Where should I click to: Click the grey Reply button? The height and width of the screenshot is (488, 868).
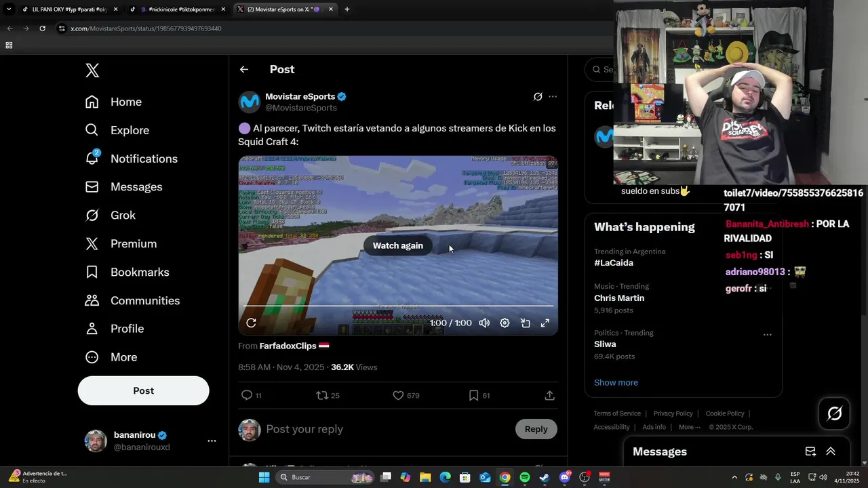click(x=536, y=429)
